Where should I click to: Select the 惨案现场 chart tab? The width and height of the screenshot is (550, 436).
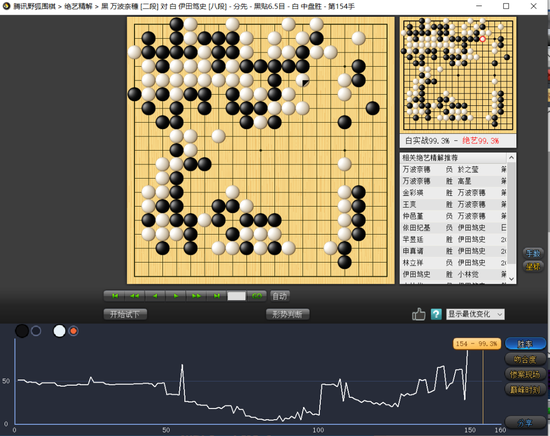(x=525, y=374)
